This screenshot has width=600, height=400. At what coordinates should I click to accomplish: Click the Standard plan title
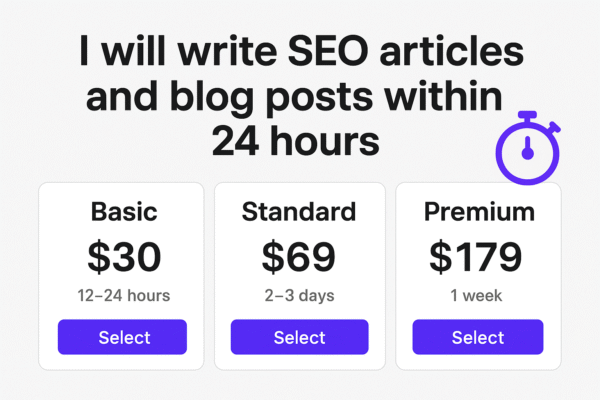point(299,213)
